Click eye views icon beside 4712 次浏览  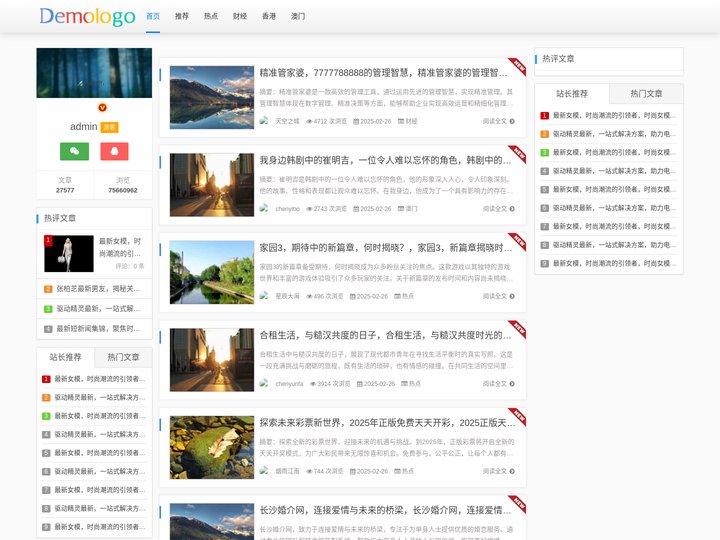309,122
